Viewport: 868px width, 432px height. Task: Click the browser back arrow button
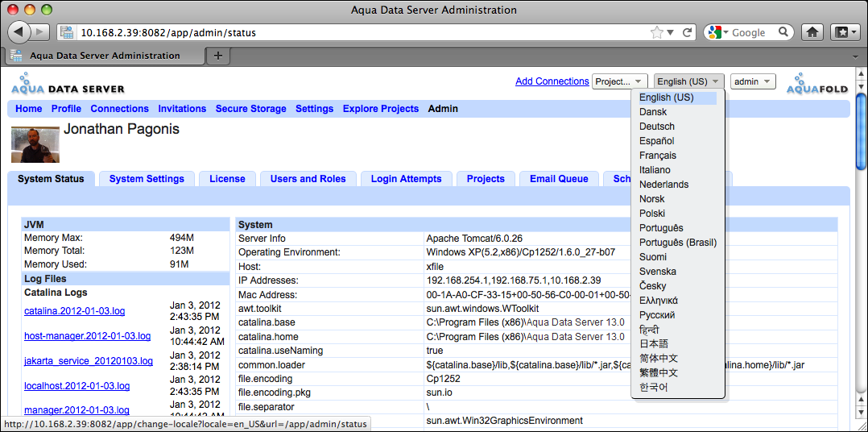click(x=19, y=32)
